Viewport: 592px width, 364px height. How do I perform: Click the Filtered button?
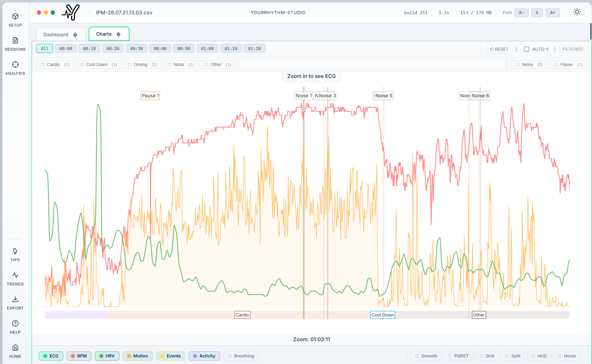point(573,49)
